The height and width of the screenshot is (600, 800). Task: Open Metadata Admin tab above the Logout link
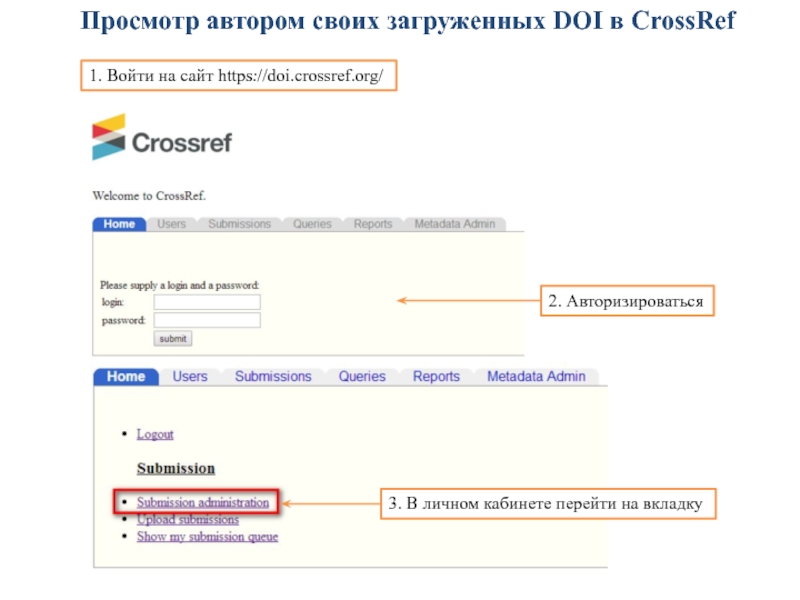click(x=536, y=377)
